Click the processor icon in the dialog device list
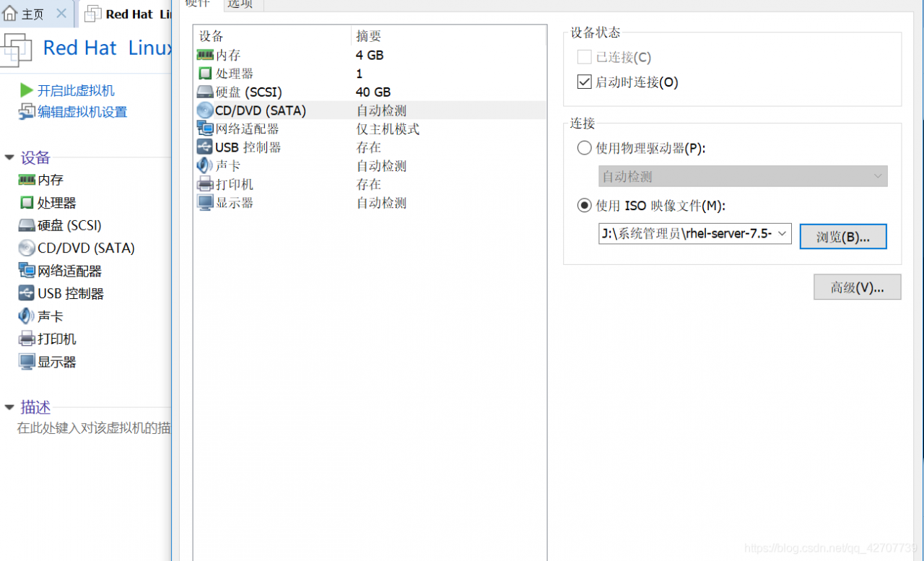924x561 pixels. coord(205,74)
